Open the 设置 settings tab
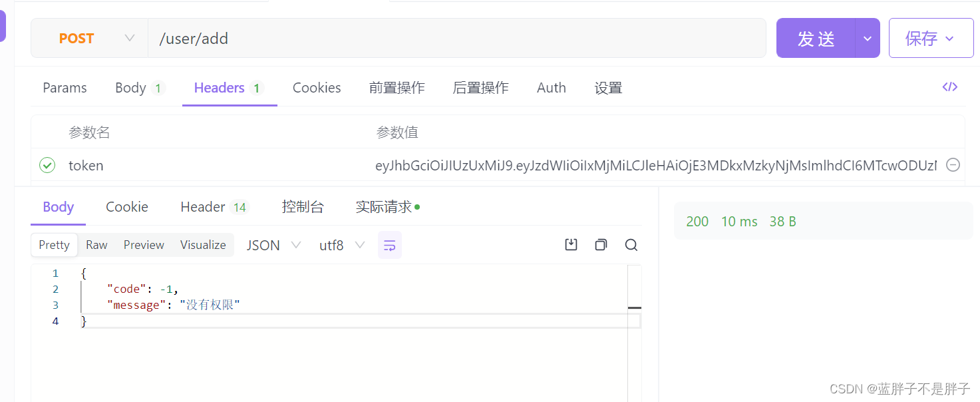The image size is (980, 402). [x=608, y=88]
